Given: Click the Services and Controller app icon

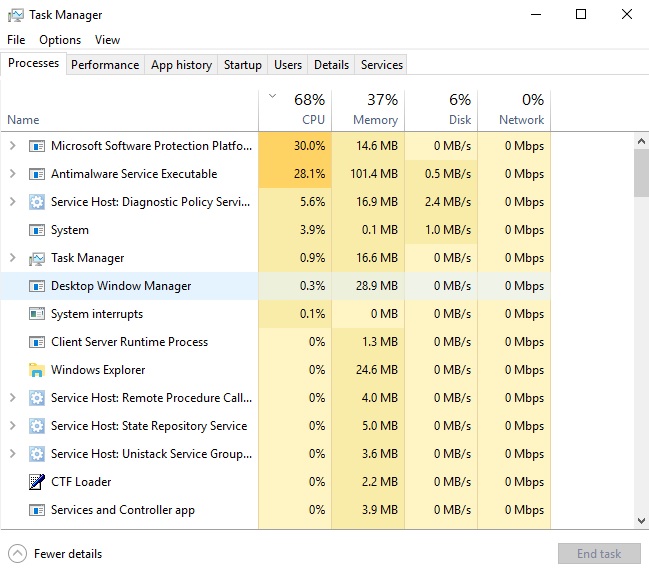Looking at the screenshot, I should point(37,510).
